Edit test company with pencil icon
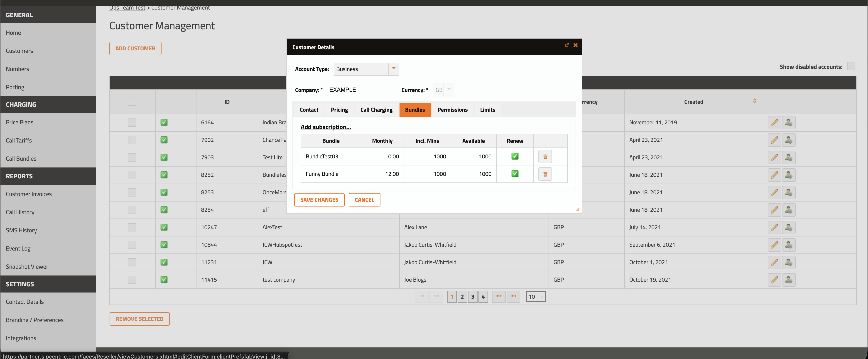Screen dimensions: 868x359 click(774, 280)
